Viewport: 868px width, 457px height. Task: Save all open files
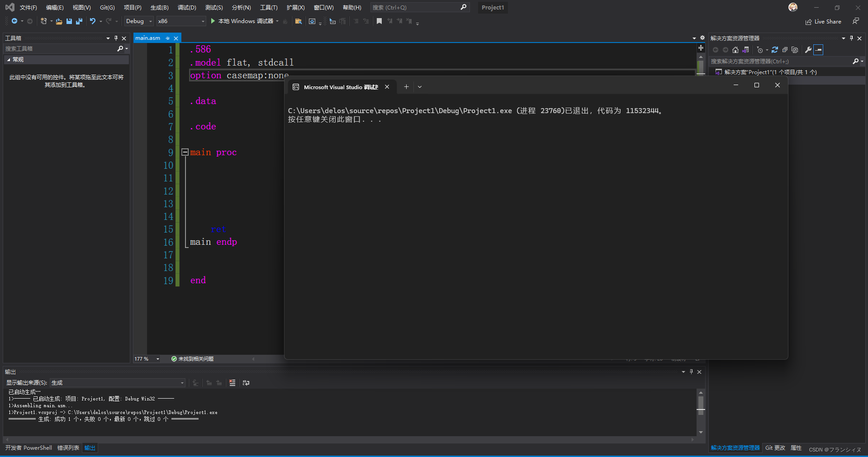[x=79, y=21]
